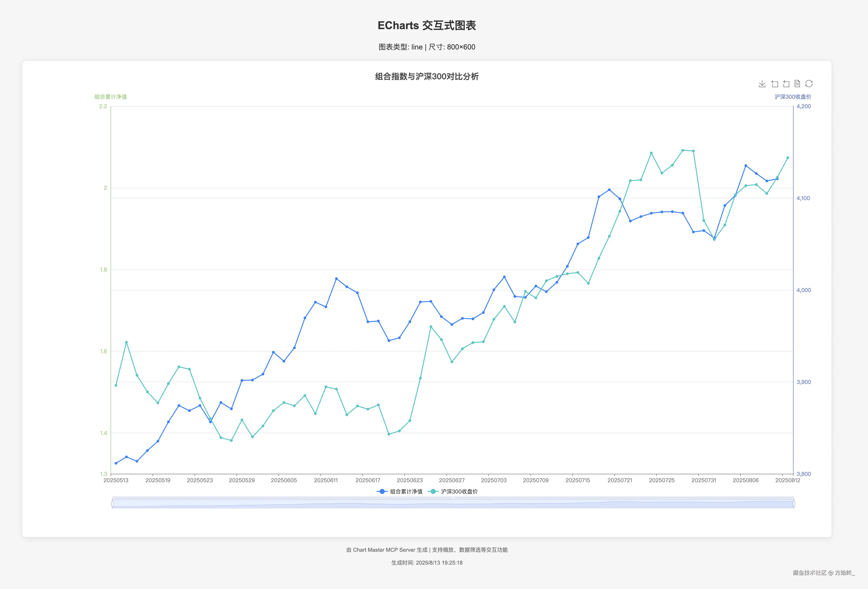
Task: Click right handle of data zoom slider
Action: pyautogui.click(x=794, y=504)
